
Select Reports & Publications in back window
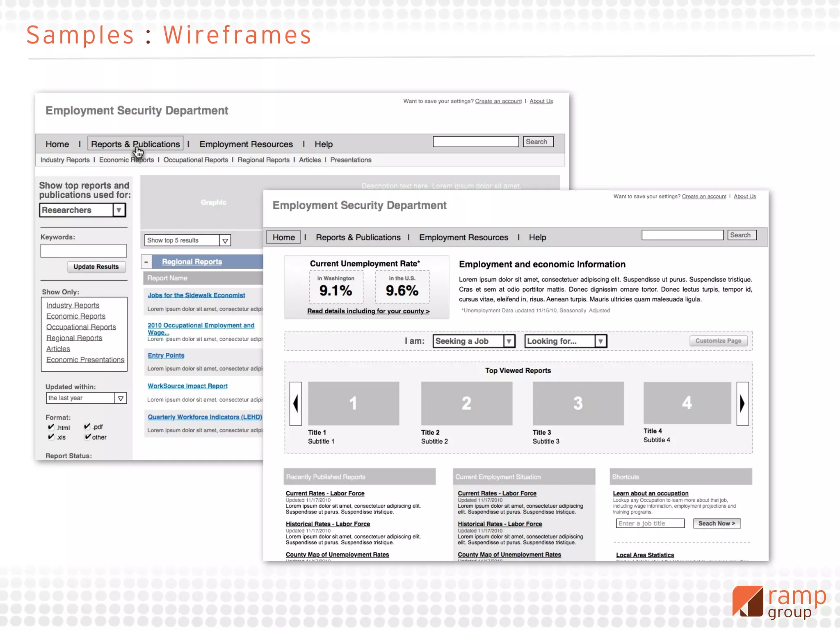coord(135,144)
